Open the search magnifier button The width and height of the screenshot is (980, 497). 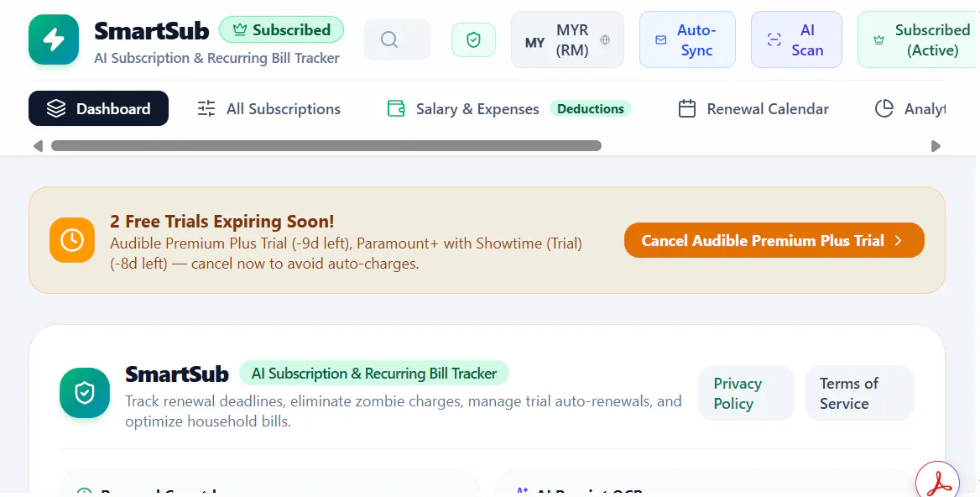tap(398, 39)
